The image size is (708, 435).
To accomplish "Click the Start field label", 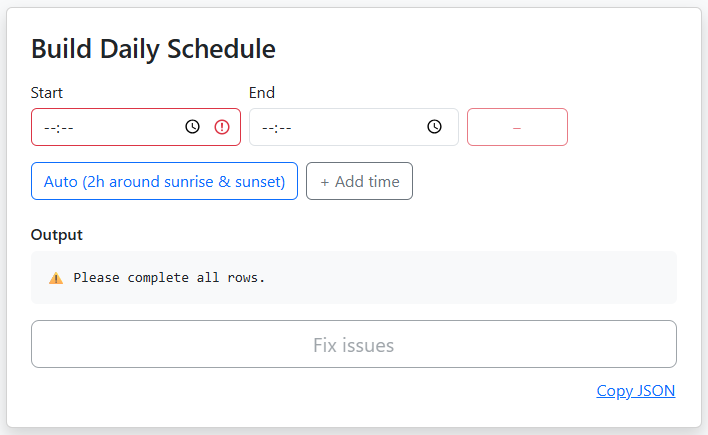I will 47,93.
